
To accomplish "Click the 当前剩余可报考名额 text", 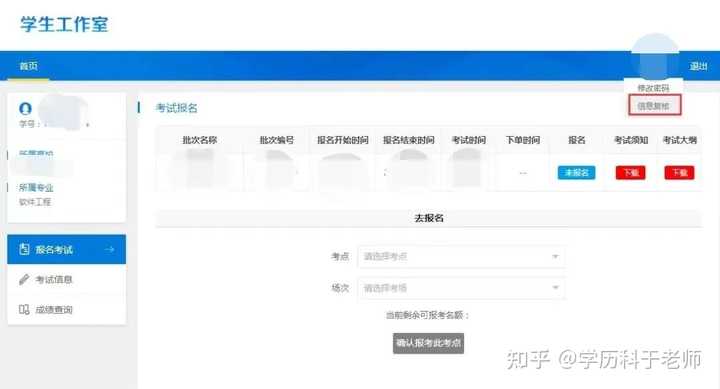I will click(428, 315).
